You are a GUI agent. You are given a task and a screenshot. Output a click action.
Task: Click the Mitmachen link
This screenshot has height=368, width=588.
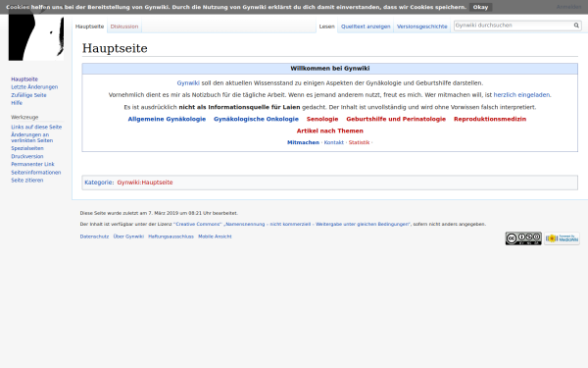pos(304,142)
